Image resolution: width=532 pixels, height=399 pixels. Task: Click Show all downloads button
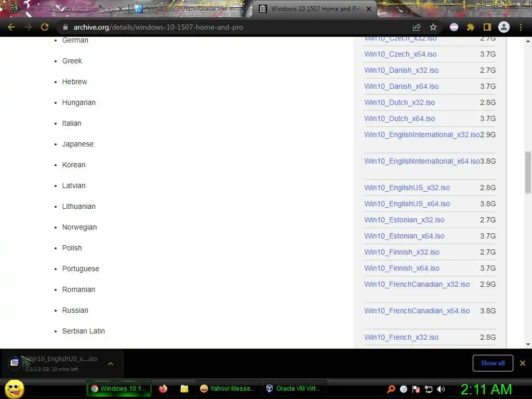[x=493, y=363]
